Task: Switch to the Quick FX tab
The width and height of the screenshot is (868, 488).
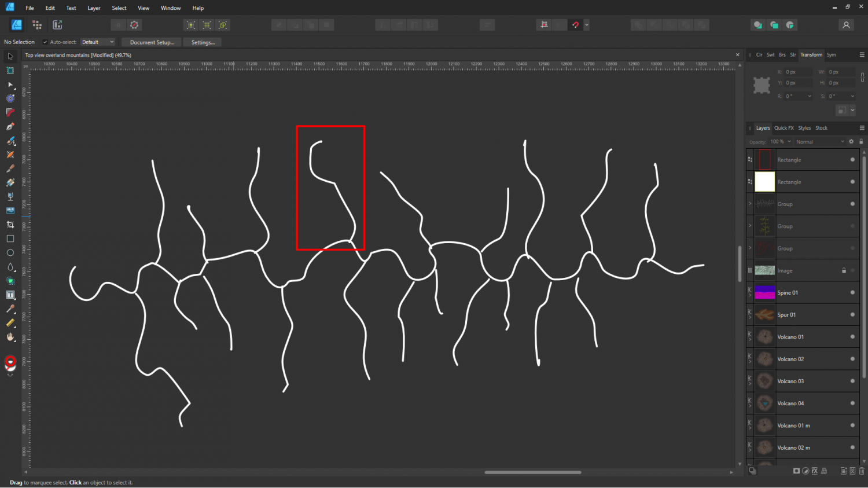Action: (784, 128)
